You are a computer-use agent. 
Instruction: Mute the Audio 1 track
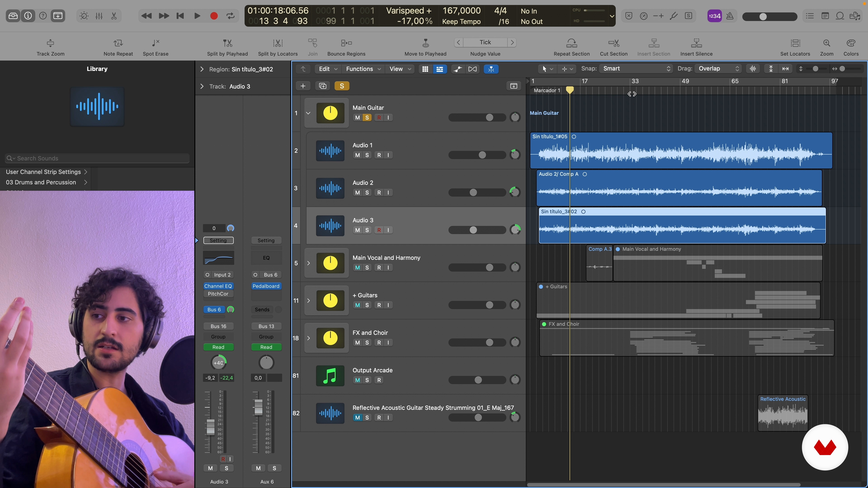(x=358, y=155)
